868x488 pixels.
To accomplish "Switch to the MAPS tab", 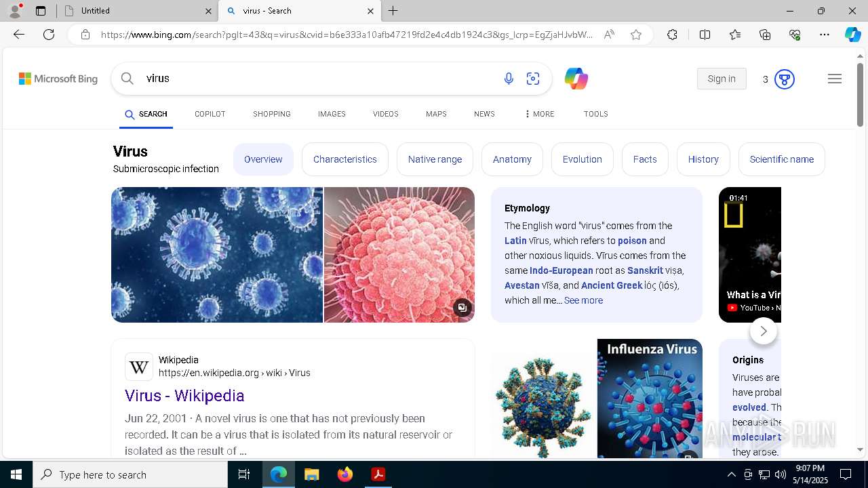I will click(436, 114).
